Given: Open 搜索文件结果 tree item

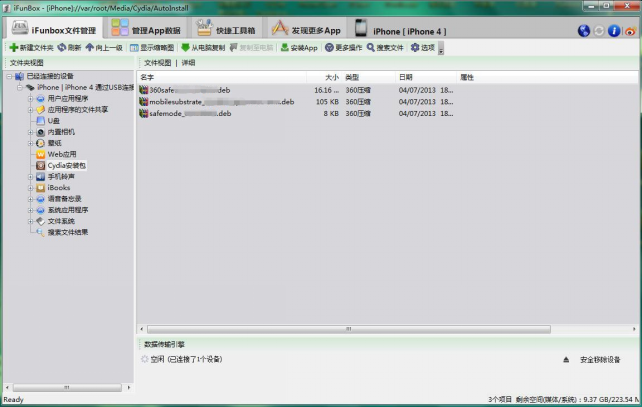Looking at the screenshot, I should point(68,232).
